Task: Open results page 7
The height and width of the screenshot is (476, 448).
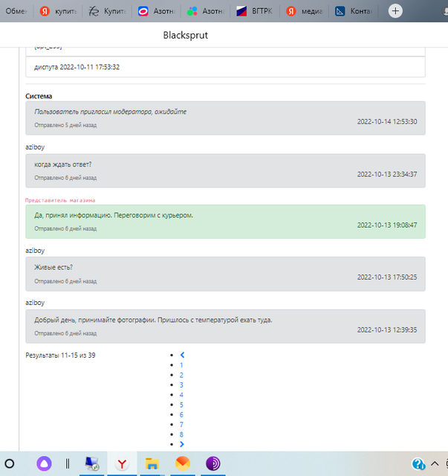Action: (x=181, y=425)
